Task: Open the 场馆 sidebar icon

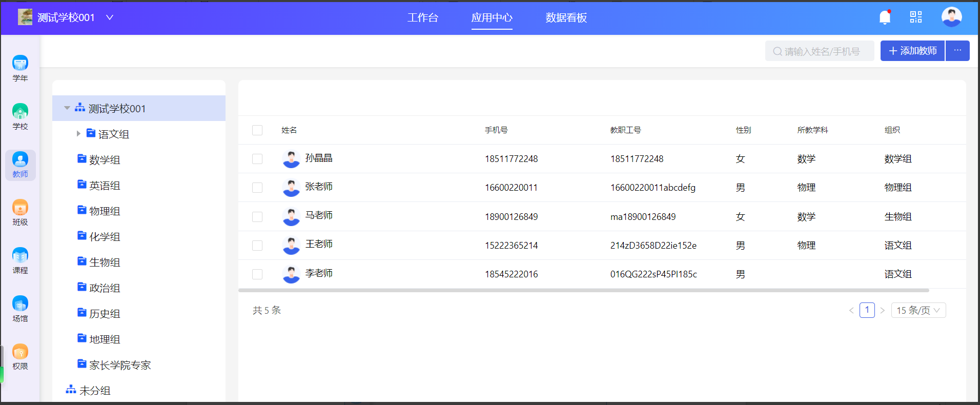Action: pyautogui.click(x=20, y=309)
